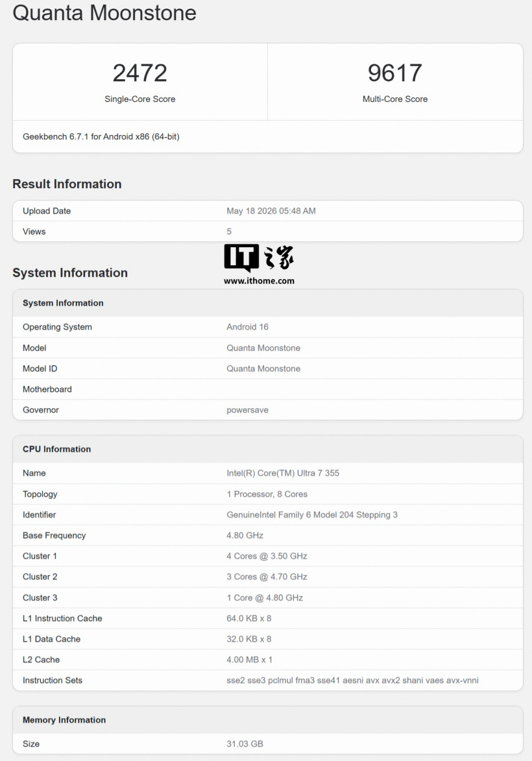Image resolution: width=532 pixels, height=761 pixels.
Task: Click the Views label
Action: [34, 232]
